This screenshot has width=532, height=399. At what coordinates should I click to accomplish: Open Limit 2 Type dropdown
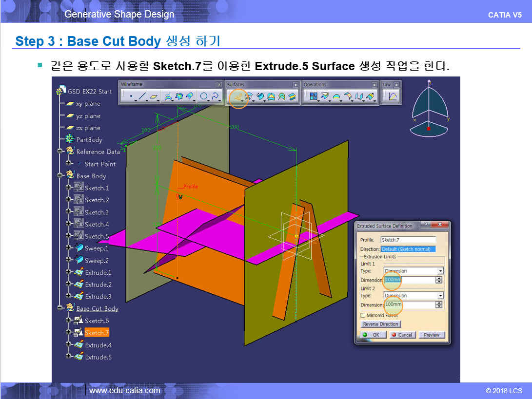[440, 296]
